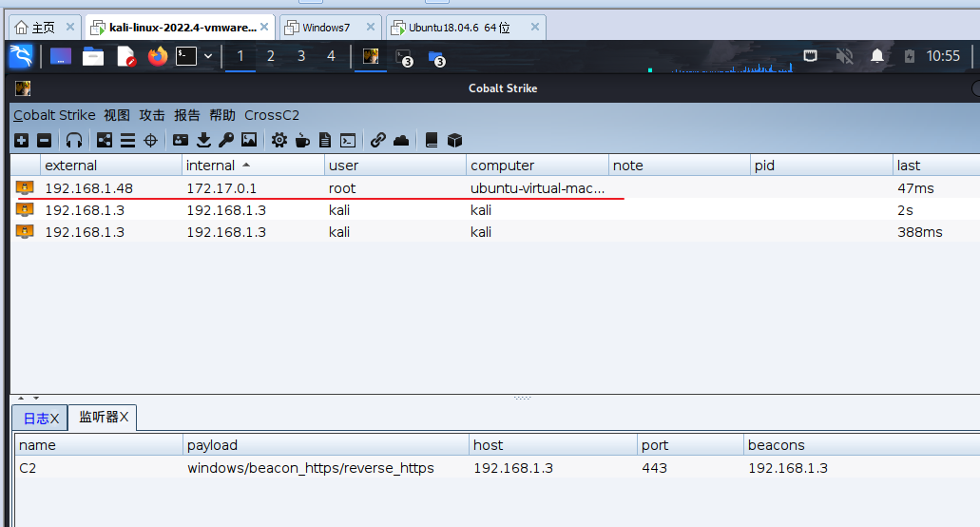Select the kali beacon with last 388ms
Screen dimensions: 980x527
(x=495, y=232)
